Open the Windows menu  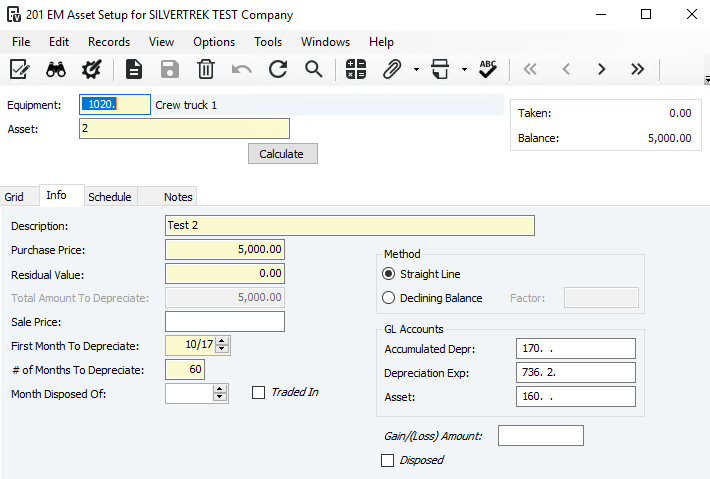pos(325,42)
